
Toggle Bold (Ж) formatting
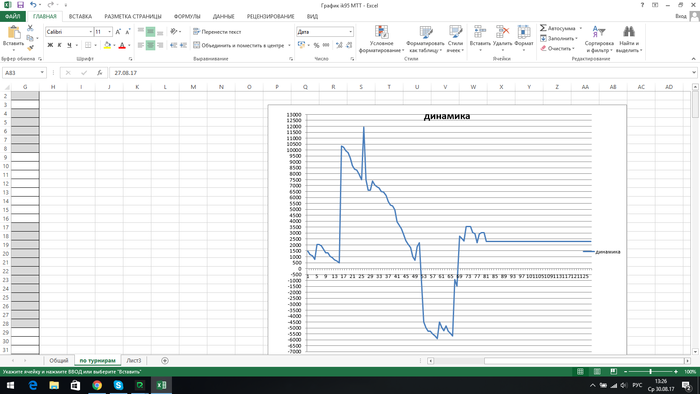(50, 45)
